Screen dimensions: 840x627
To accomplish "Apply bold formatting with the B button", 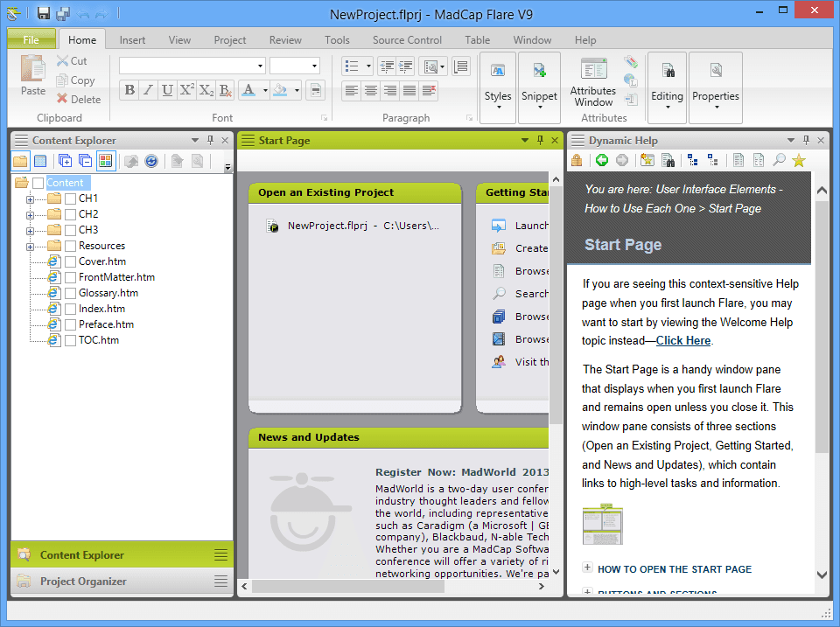I will coord(129,90).
